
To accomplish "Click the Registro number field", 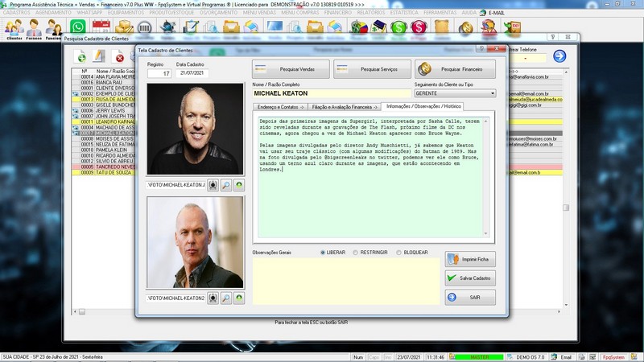I will [x=159, y=73].
